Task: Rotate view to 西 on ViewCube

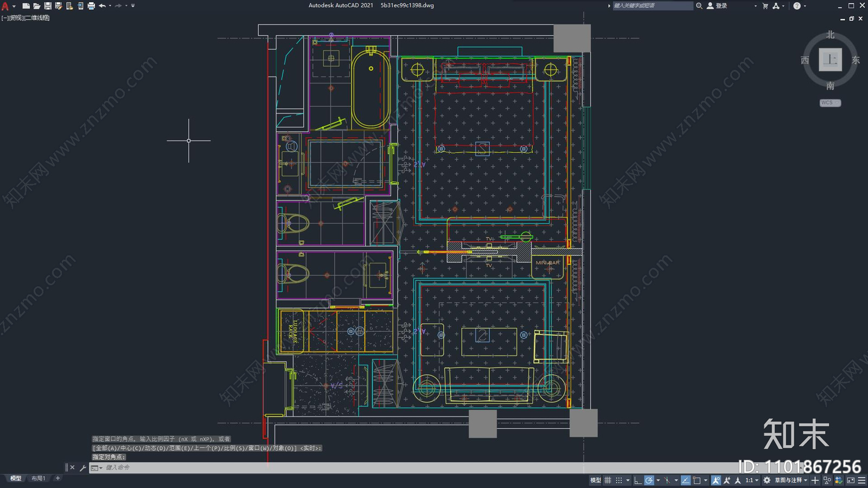Action: coord(805,60)
